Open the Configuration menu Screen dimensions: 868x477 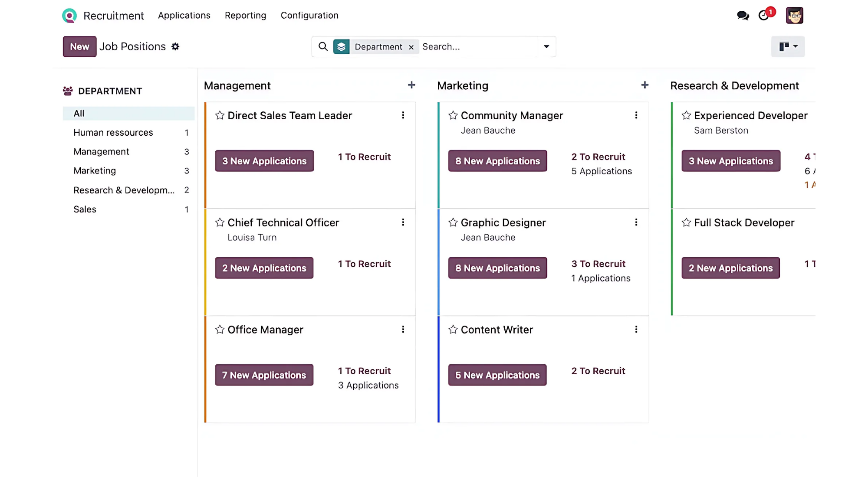tap(309, 16)
